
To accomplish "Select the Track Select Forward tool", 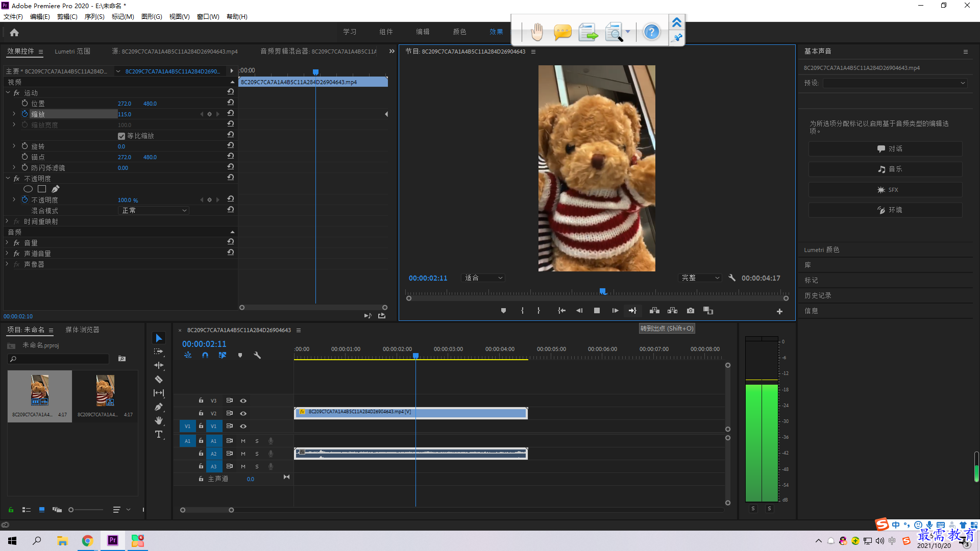I will 159,352.
